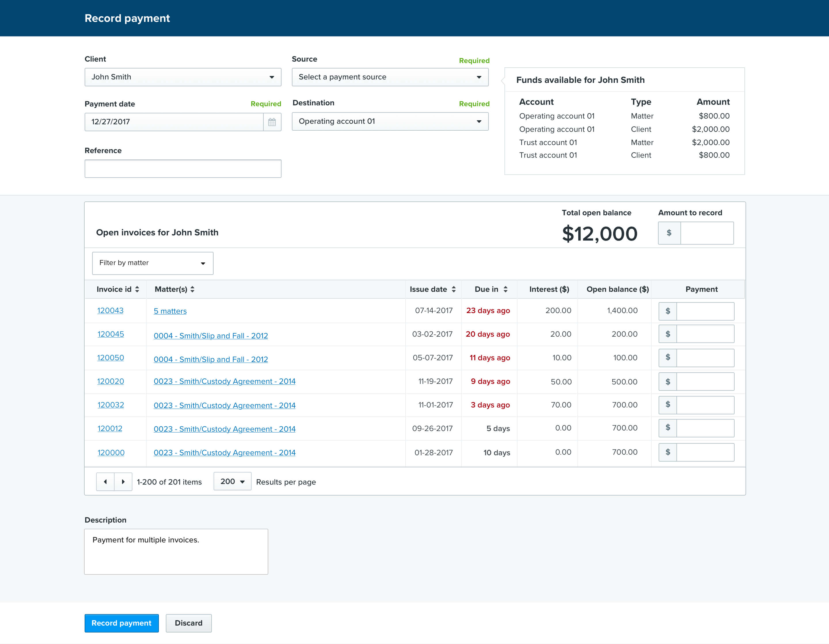
Task: Expand the Destination Operating account 01 dropdown
Action: pos(390,121)
